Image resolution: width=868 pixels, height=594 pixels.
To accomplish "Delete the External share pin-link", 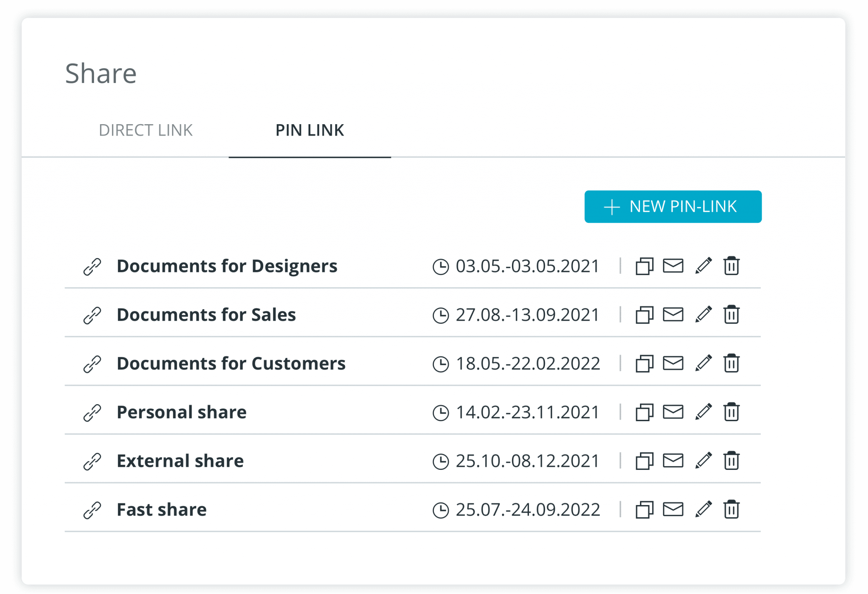I will [x=732, y=460].
